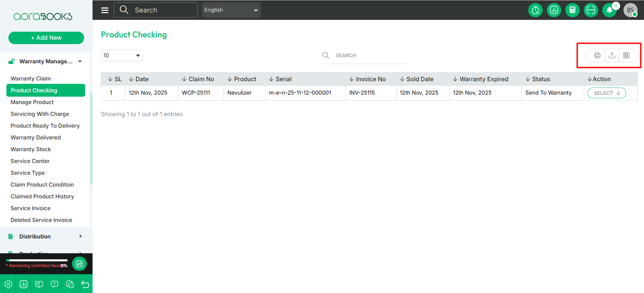This screenshot has height=293, width=644.
Task: Open the help question bubble icon
Action: [54, 284]
